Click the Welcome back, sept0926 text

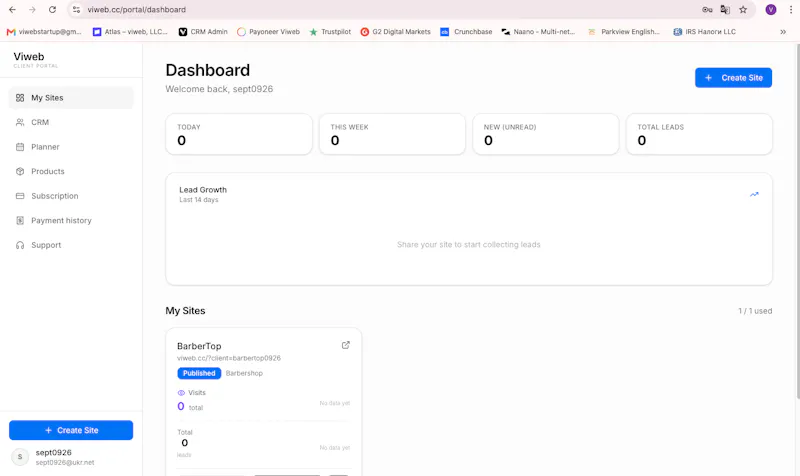tap(219, 89)
